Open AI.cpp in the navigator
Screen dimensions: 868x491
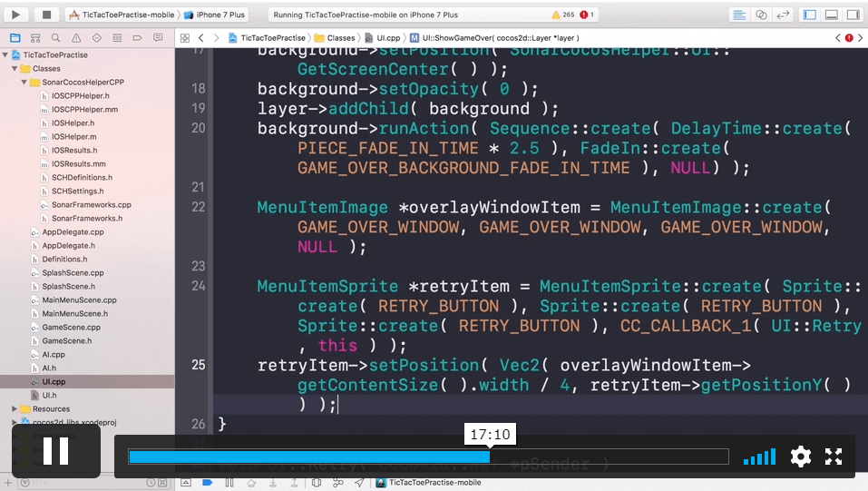(x=54, y=354)
